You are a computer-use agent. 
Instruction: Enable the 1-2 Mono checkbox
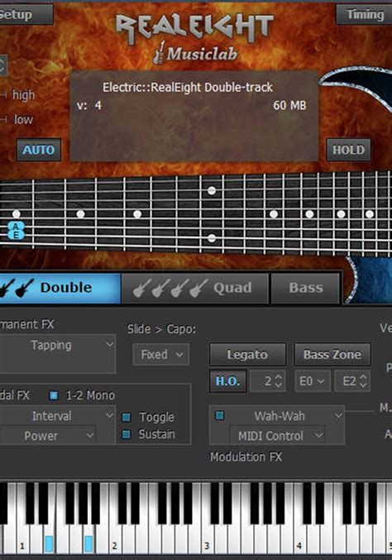54,395
